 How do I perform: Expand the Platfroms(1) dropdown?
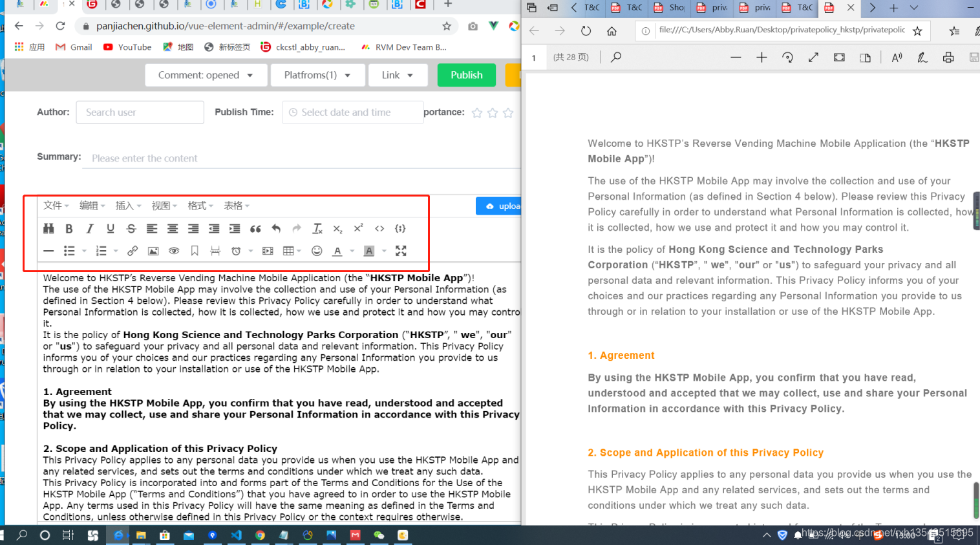click(317, 75)
